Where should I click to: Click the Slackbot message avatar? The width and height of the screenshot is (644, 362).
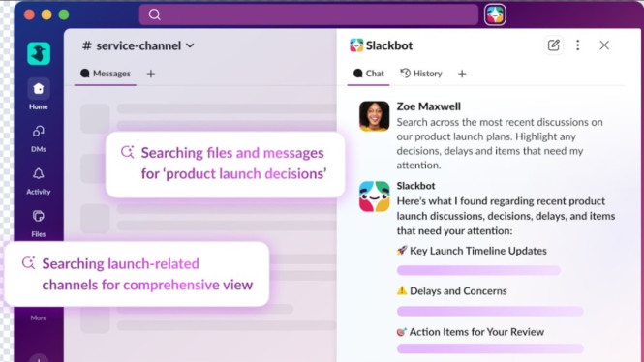click(x=374, y=196)
